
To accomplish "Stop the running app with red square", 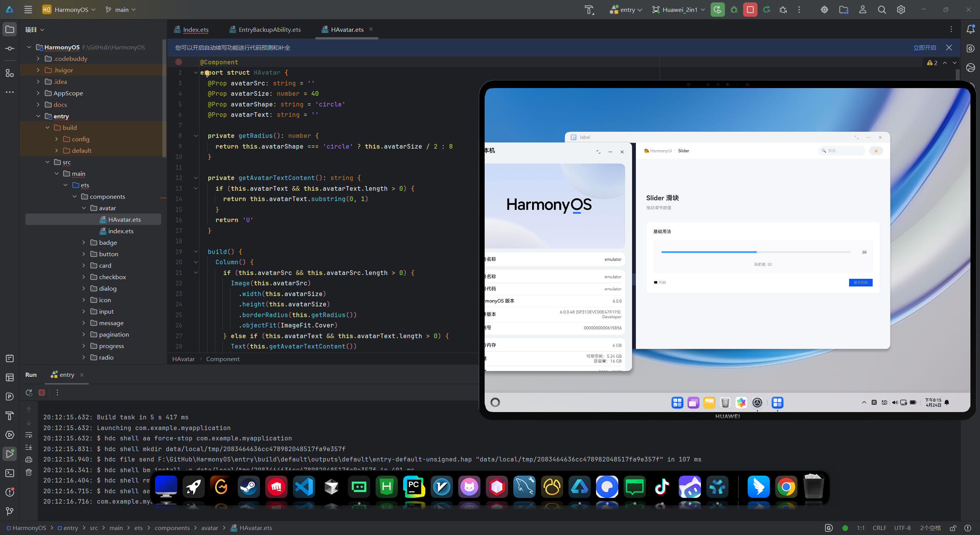I will (x=750, y=10).
